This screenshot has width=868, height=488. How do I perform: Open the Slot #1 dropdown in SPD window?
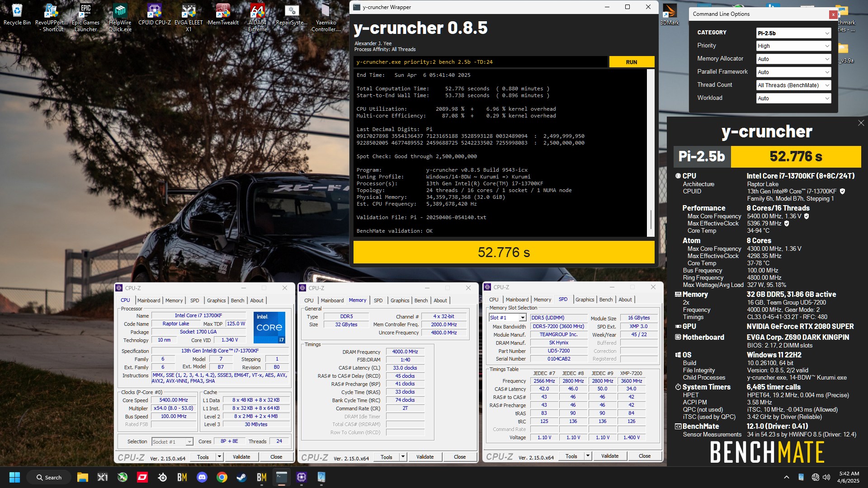click(x=508, y=318)
